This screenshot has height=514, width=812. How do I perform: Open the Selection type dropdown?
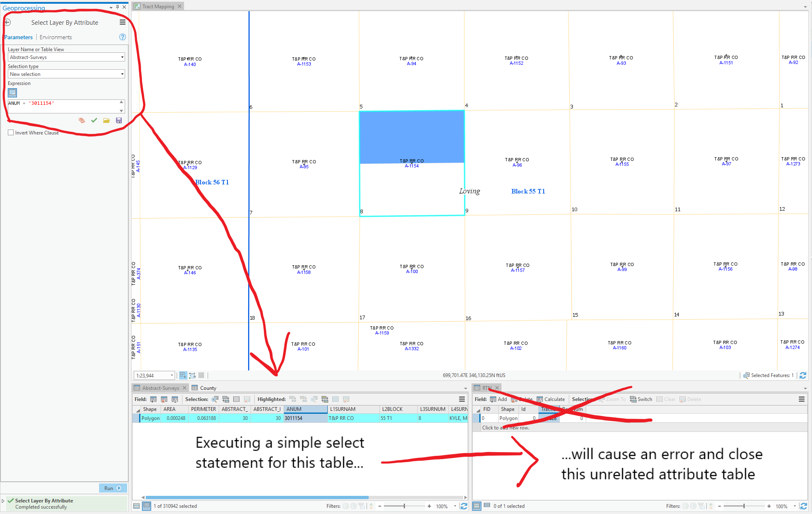click(122, 74)
